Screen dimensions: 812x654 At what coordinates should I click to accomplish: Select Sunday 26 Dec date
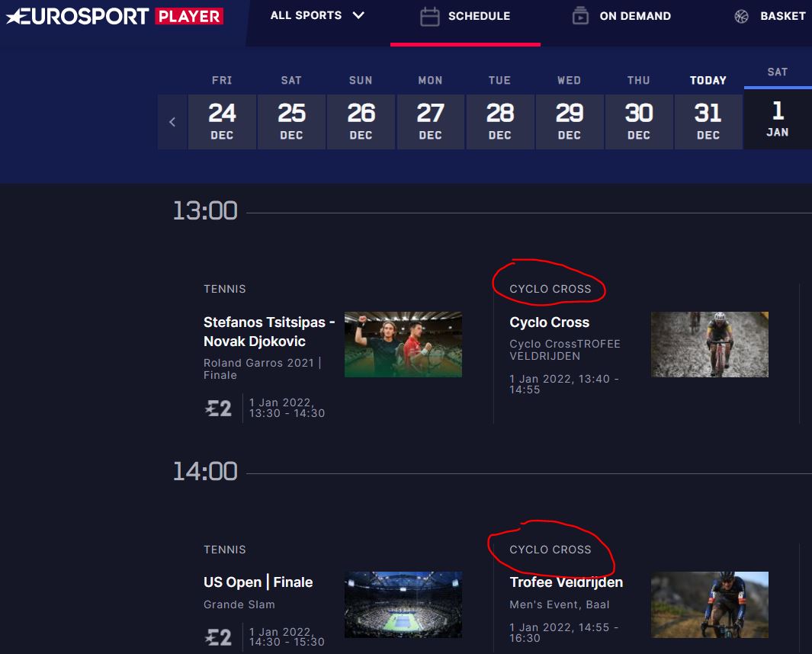pyautogui.click(x=361, y=122)
